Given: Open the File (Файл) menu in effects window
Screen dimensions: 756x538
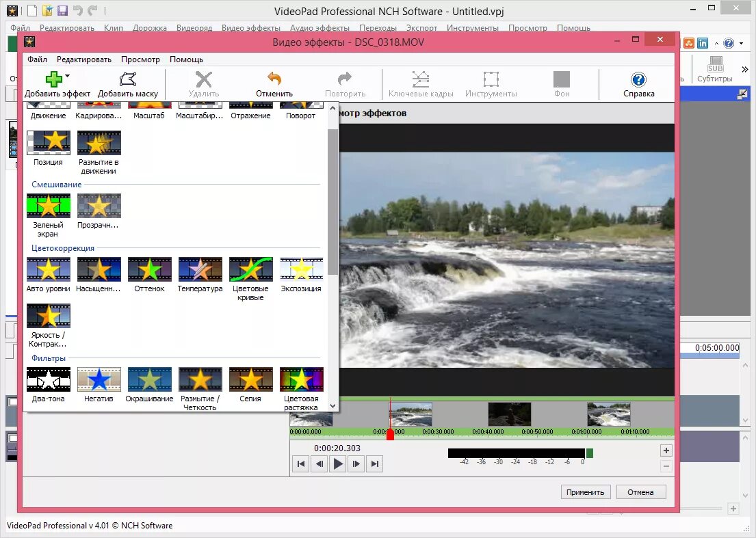Looking at the screenshot, I should (x=37, y=59).
